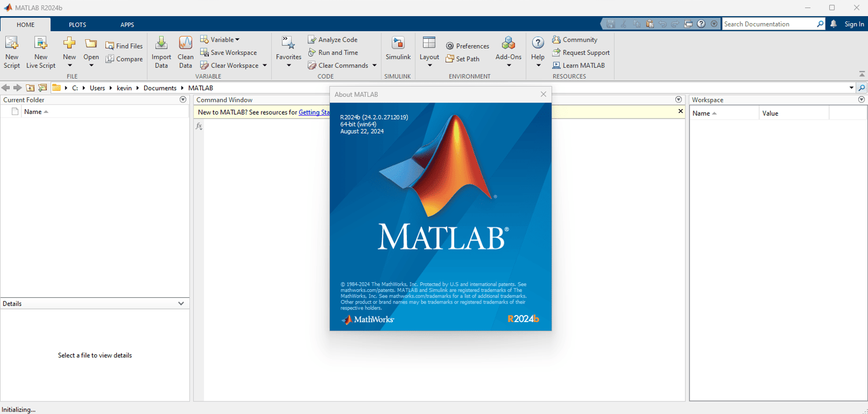Open the quick access toolbar customize arrow
The height and width of the screenshot is (414, 868).
(x=714, y=24)
